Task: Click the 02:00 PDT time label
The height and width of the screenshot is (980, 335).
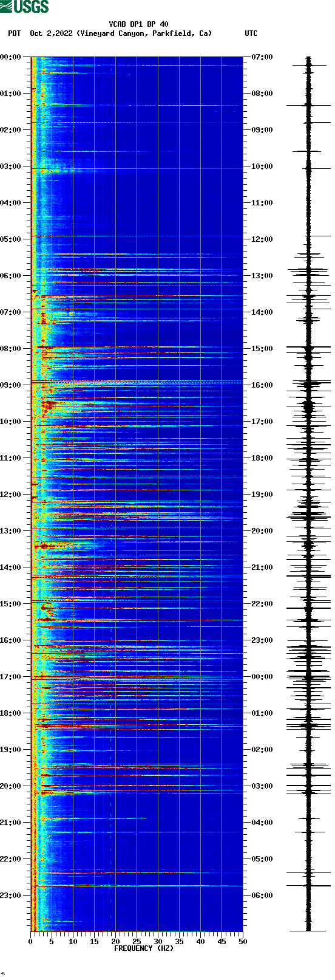Action: [x=11, y=130]
